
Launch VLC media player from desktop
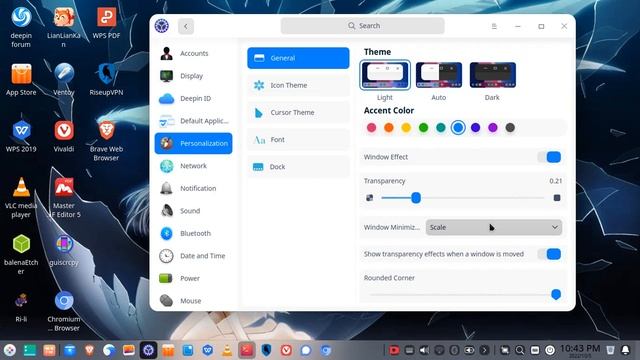(21, 198)
